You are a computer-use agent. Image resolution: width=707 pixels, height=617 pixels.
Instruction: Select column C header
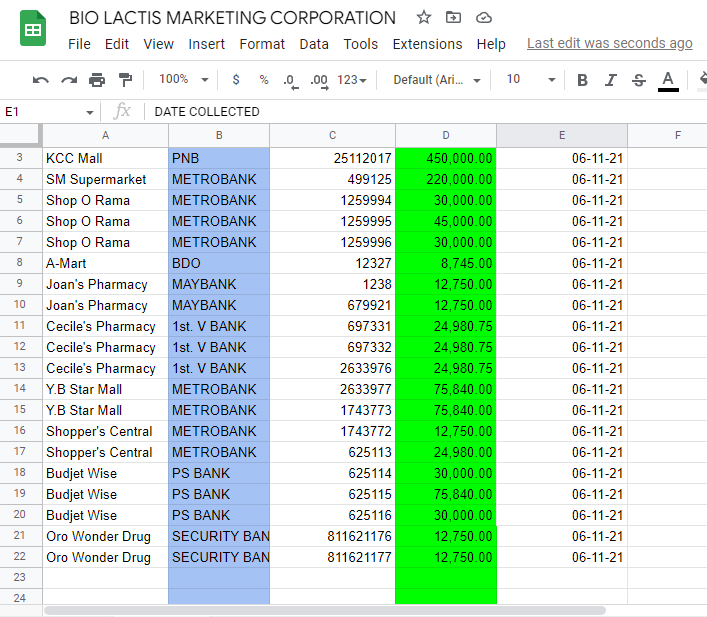click(332, 135)
